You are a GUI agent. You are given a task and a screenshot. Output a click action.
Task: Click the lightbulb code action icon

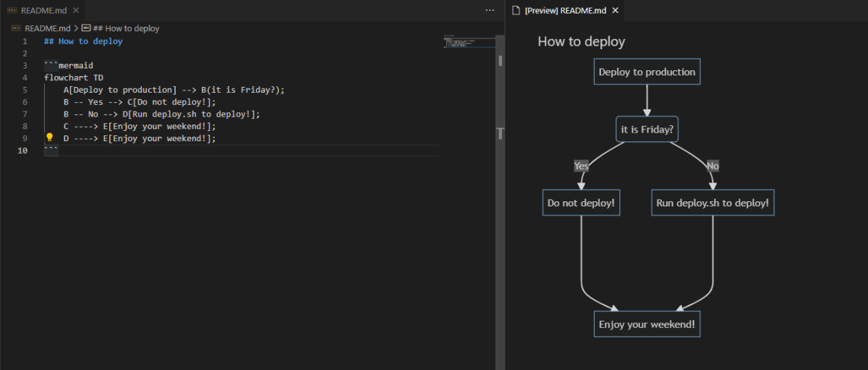coord(50,138)
